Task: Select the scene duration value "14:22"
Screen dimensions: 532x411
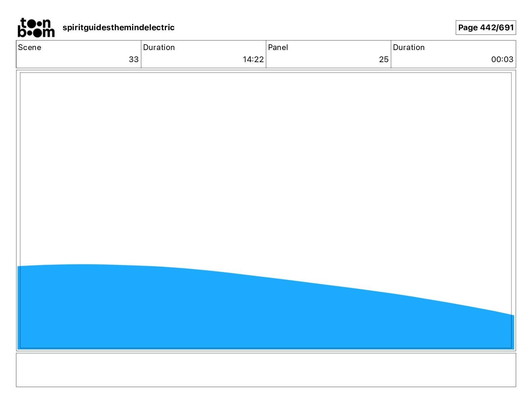Action: pos(253,59)
